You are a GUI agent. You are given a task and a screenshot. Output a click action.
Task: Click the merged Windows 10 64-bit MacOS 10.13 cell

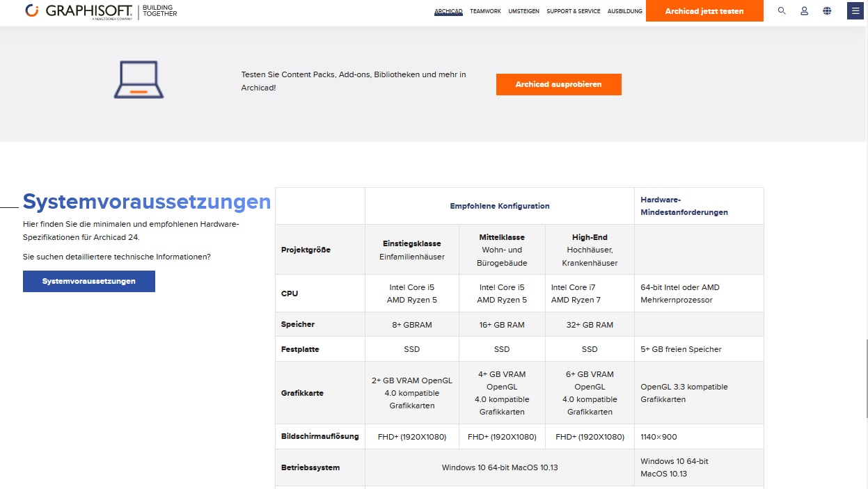click(x=500, y=467)
